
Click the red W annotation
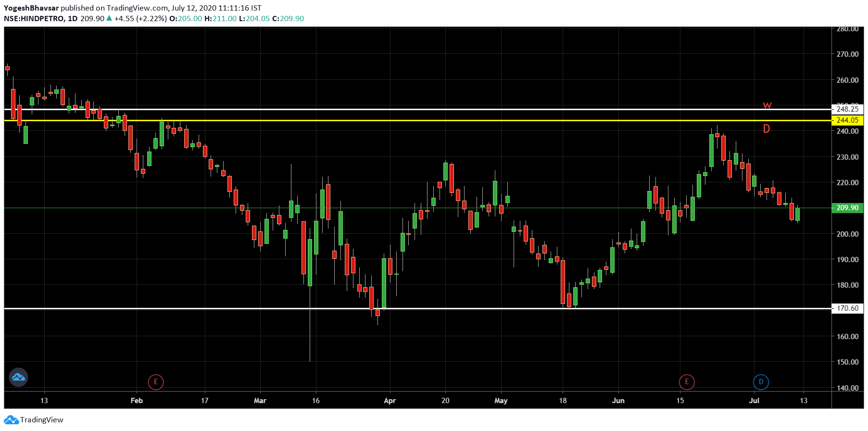coord(767,105)
